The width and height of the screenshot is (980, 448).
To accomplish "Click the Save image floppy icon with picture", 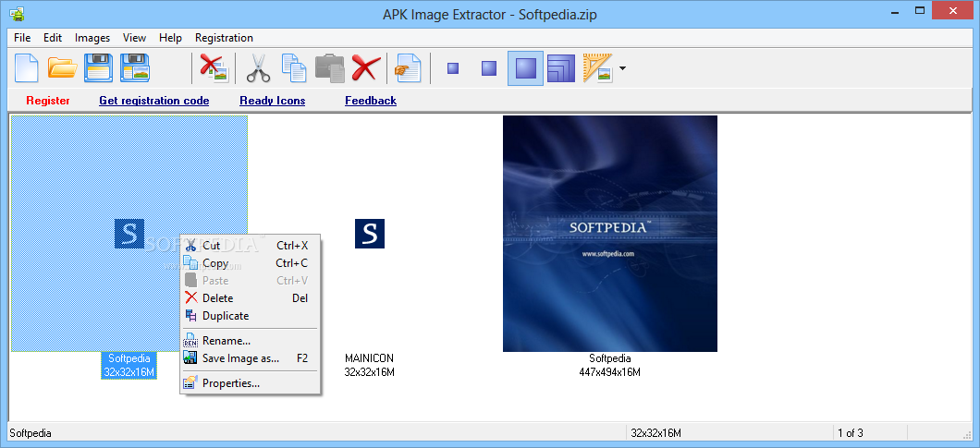I will pos(135,68).
